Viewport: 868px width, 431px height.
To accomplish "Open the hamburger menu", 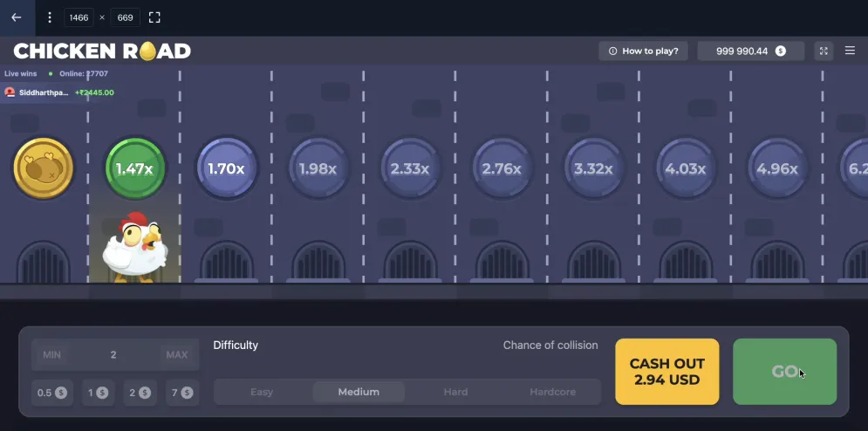I will (850, 51).
